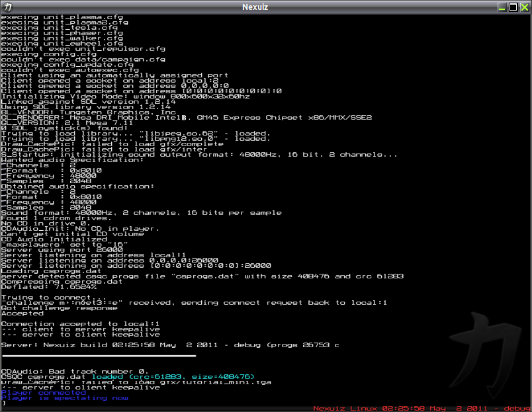Click the blue "Player connected" message
Screen dimensions: 532x412
point(44,393)
